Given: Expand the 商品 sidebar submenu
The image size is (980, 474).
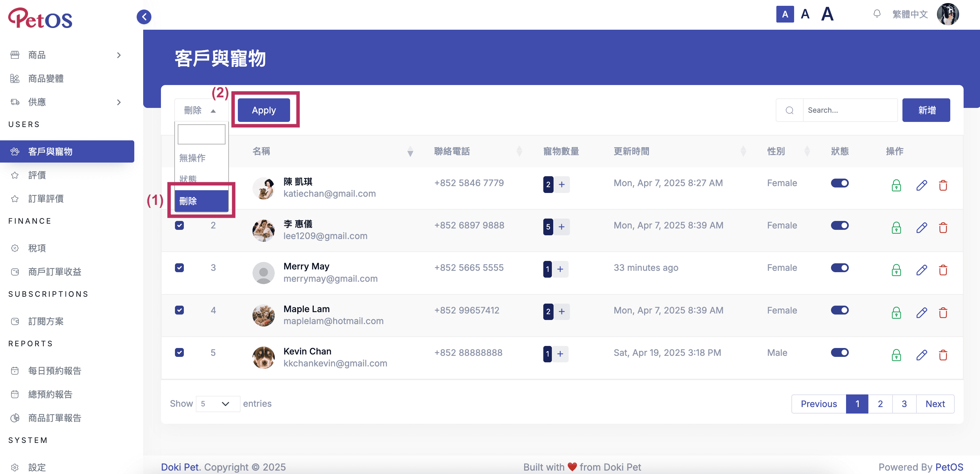Looking at the screenshot, I should 119,55.
